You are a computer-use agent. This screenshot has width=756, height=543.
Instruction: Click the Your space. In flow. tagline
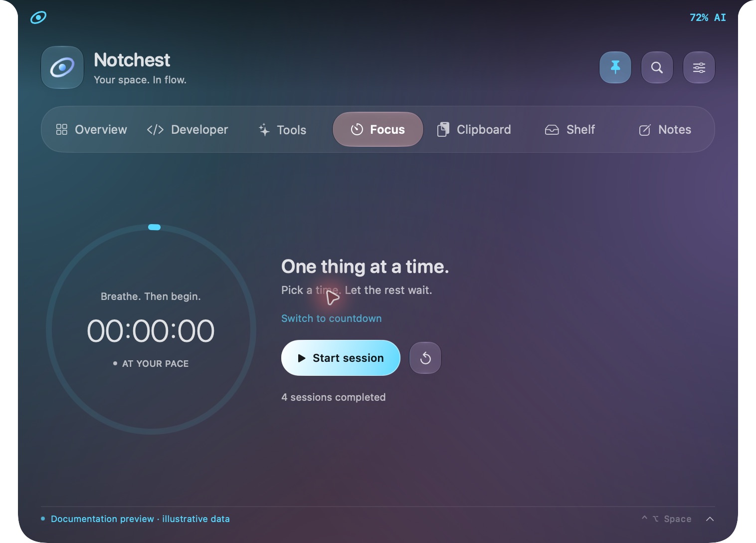coord(140,80)
